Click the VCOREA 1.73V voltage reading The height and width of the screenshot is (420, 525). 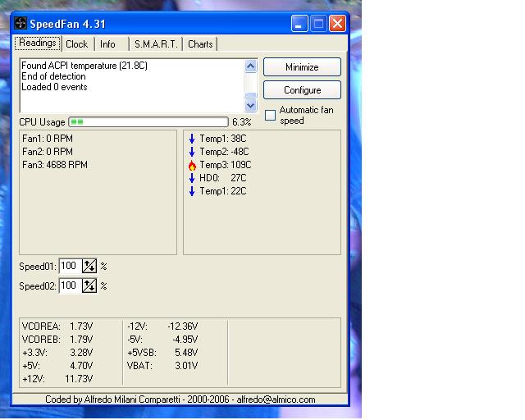[57, 326]
